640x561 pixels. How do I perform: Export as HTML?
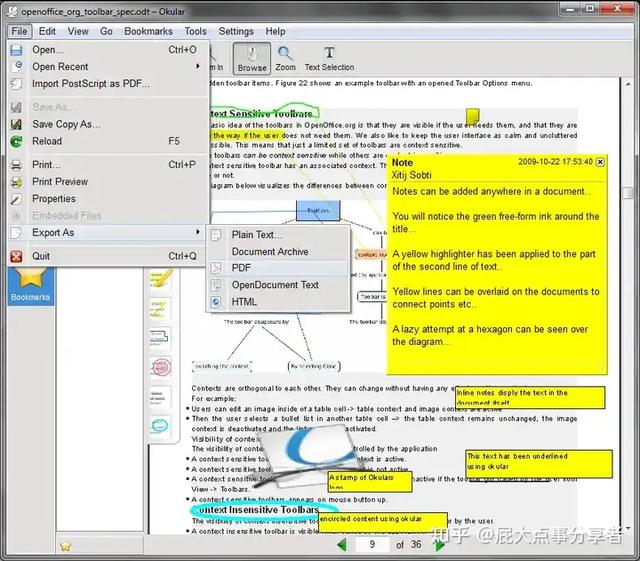tap(279, 302)
